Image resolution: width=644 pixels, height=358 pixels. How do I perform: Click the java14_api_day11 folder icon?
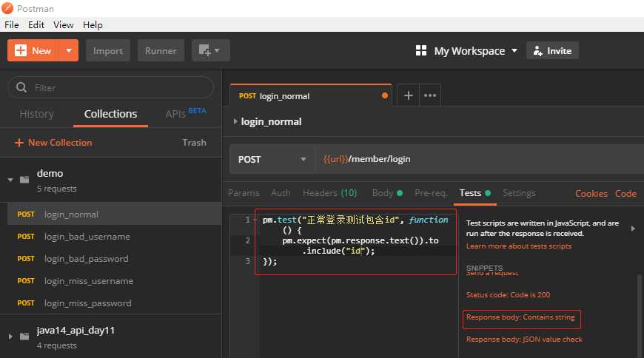(24, 337)
